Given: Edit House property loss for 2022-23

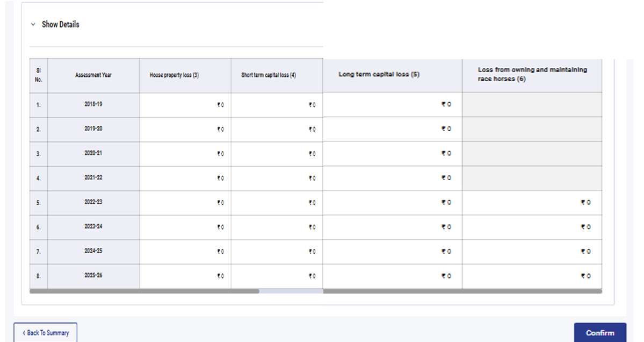Looking at the screenshot, I should (185, 203).
